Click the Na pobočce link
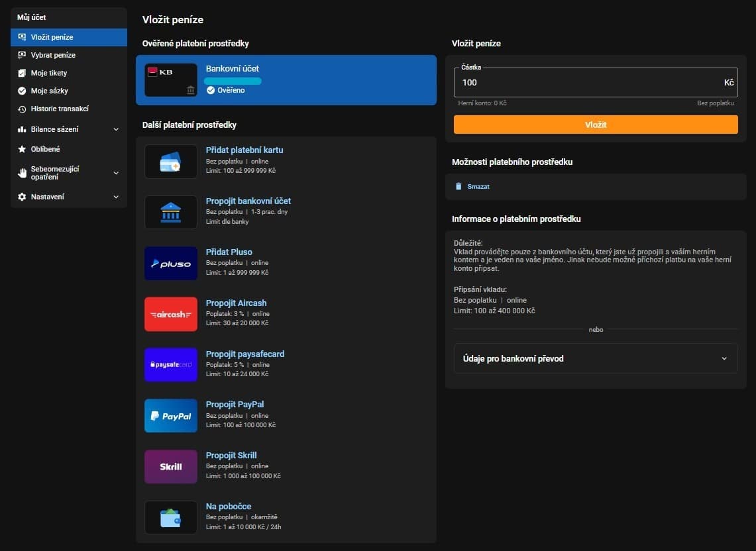The height and width of the screenshot is (551, 756). pyautogui.click(x=229, y=507)
